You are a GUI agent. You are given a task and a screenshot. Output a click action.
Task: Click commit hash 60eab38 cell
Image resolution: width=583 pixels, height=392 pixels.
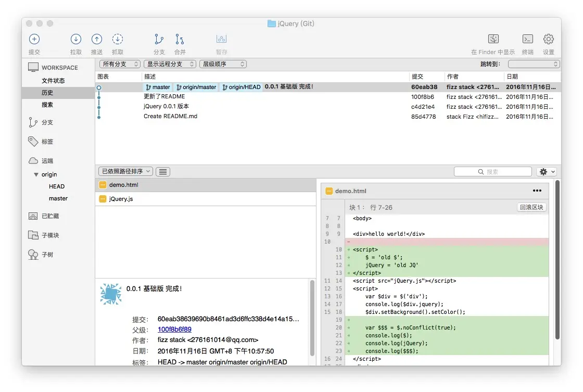[x=424, y=87]
